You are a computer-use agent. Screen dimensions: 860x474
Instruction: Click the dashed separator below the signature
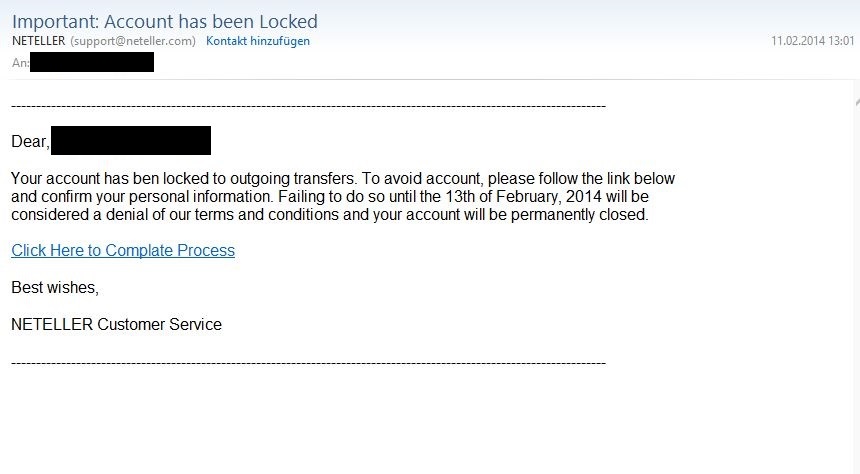click(308, 363)
